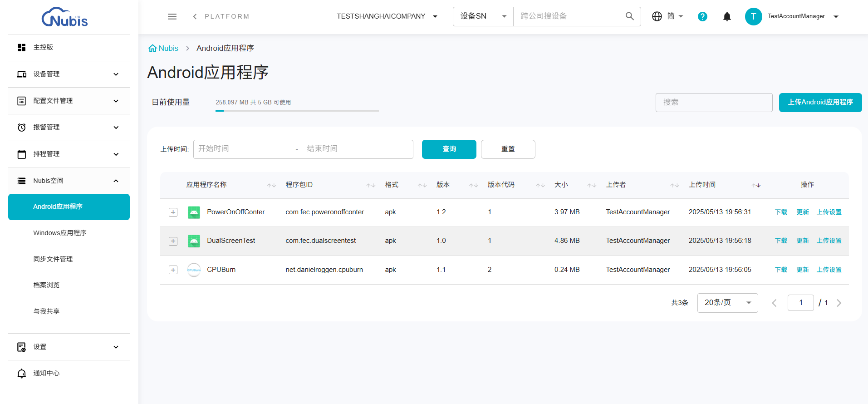This screenshot has width=868, height=404.
Task: Sort by 版本 column arrows
Action: pyautogui.click(x=474, y=185)
